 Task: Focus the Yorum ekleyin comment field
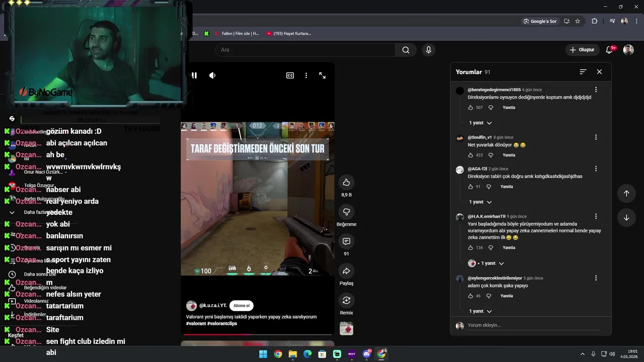coord(533,325)
